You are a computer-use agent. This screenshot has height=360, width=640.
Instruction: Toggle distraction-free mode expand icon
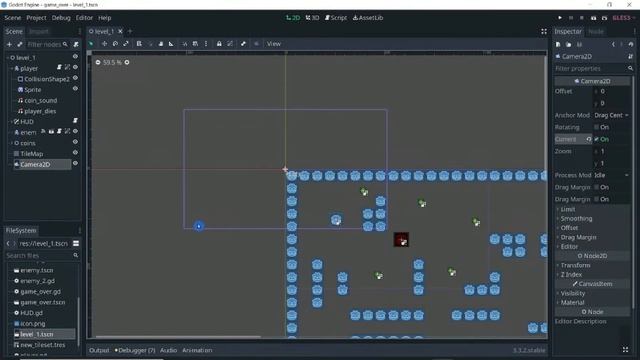(x=544, y=31)
